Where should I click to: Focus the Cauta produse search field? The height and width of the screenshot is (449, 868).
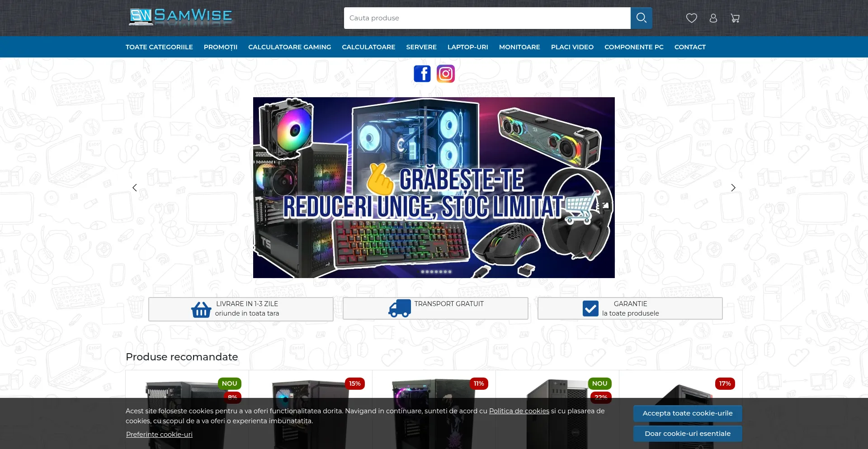pyautogui.click(x=487, y=18)
